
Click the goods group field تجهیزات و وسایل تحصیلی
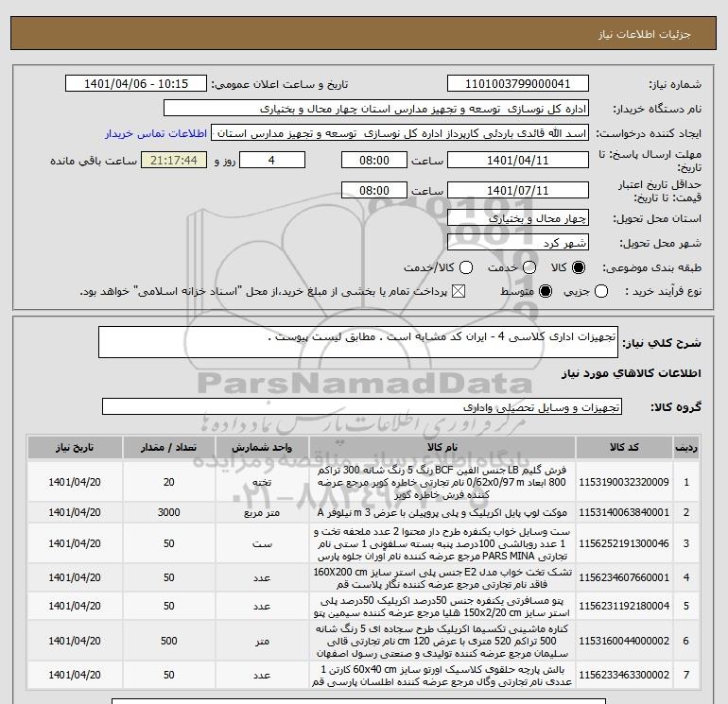[x=362, y=406]
